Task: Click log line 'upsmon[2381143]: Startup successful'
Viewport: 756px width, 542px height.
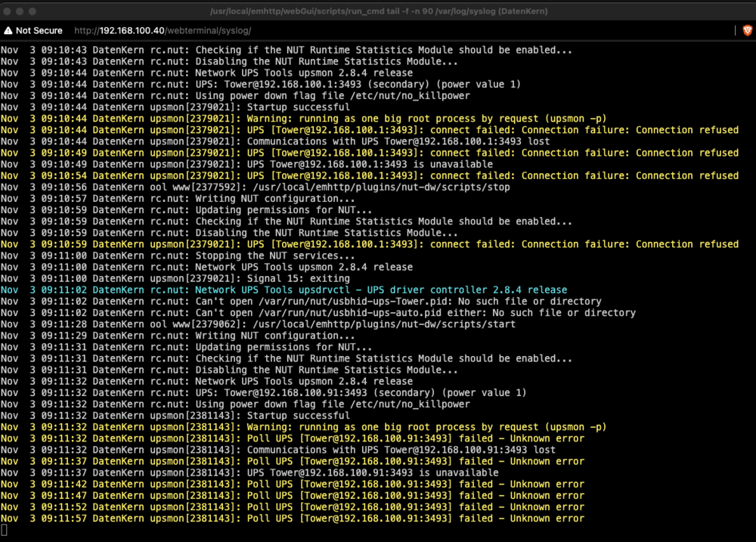Action: 175,416
